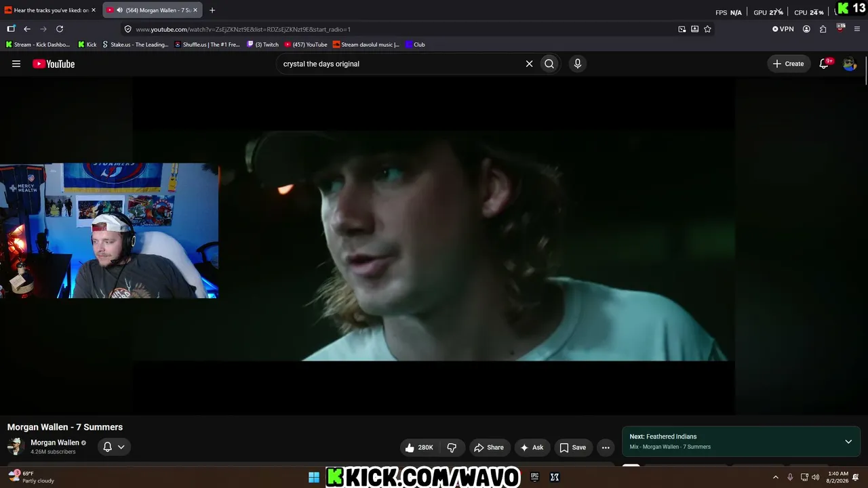The width and height of the screenshot is (868, 488).
Task: Bookmark this page with the star
Action: point(708,29)
